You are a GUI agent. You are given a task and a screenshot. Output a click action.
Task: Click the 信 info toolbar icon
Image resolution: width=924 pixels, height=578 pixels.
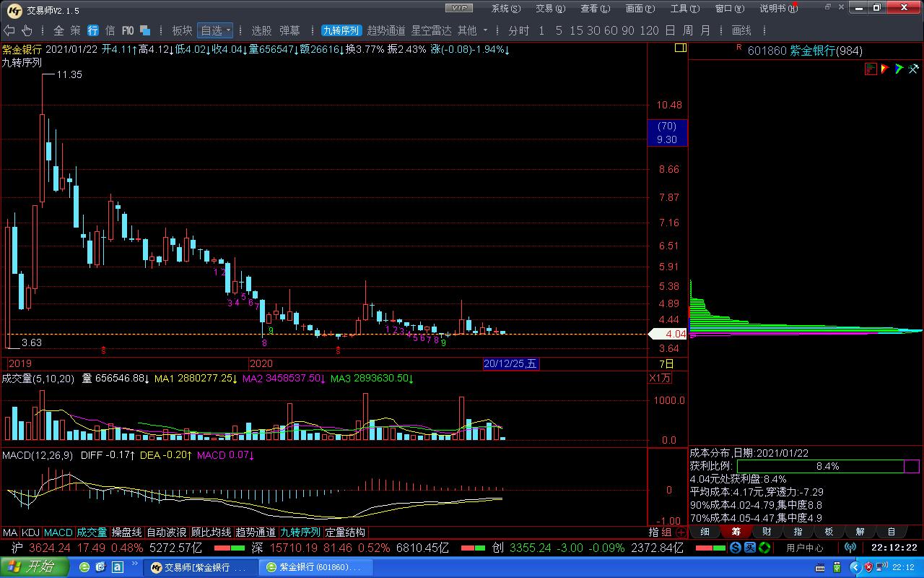click(110, 30)
